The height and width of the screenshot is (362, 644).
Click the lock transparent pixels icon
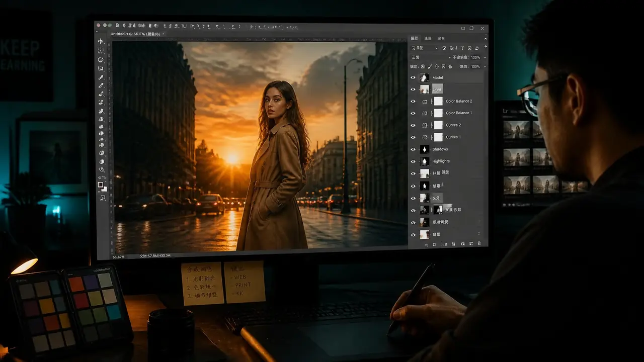(423, 66)
